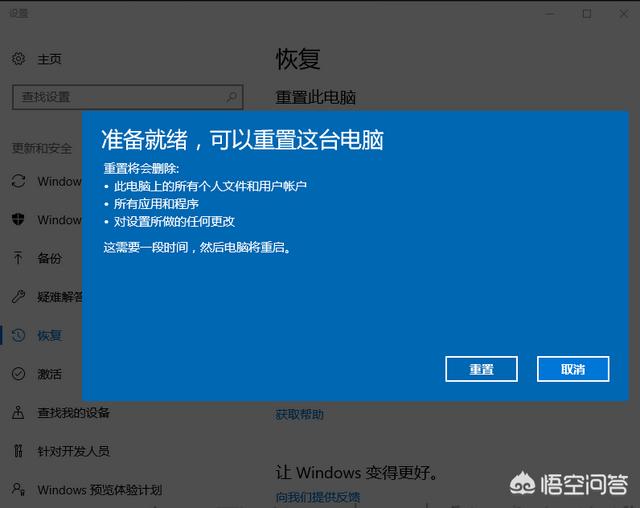Open the 获取帮助 link
The height and width of the screenshot is (508, 640).
click(x=300, y=415)
